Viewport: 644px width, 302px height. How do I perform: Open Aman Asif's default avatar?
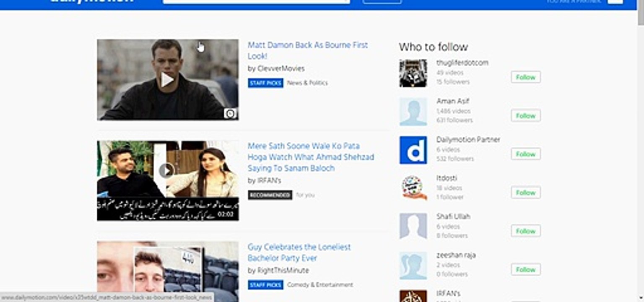pos(413,112)
